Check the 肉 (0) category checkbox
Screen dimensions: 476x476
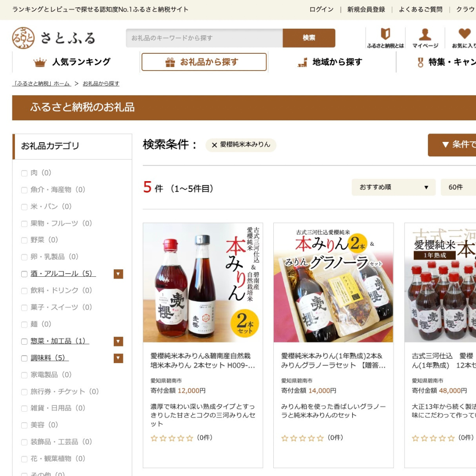24,173
